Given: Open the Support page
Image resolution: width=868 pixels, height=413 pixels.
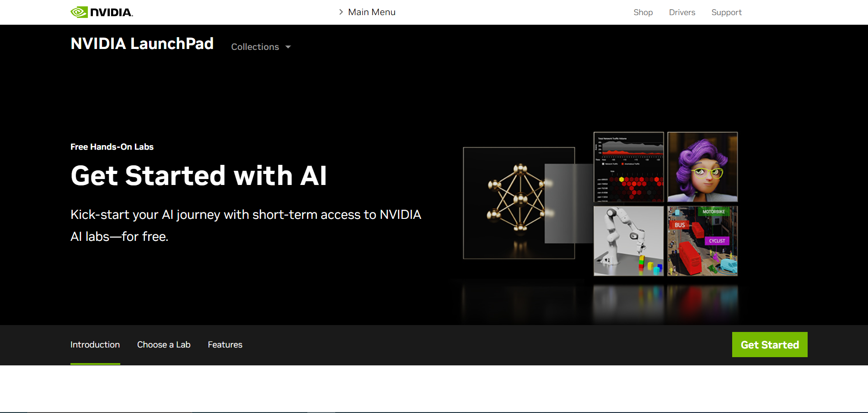Looking at the screenshot, I should 726,12.
